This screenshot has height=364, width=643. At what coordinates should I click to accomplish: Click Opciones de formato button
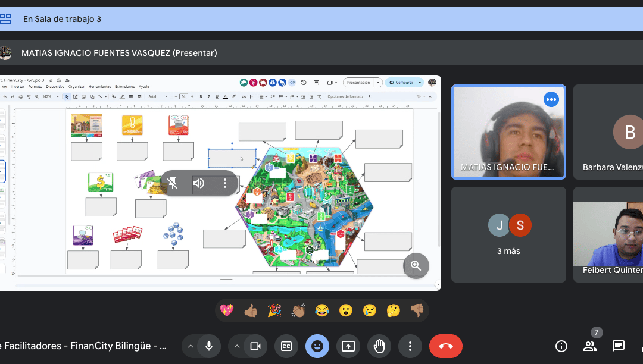[x=345, y=96]
